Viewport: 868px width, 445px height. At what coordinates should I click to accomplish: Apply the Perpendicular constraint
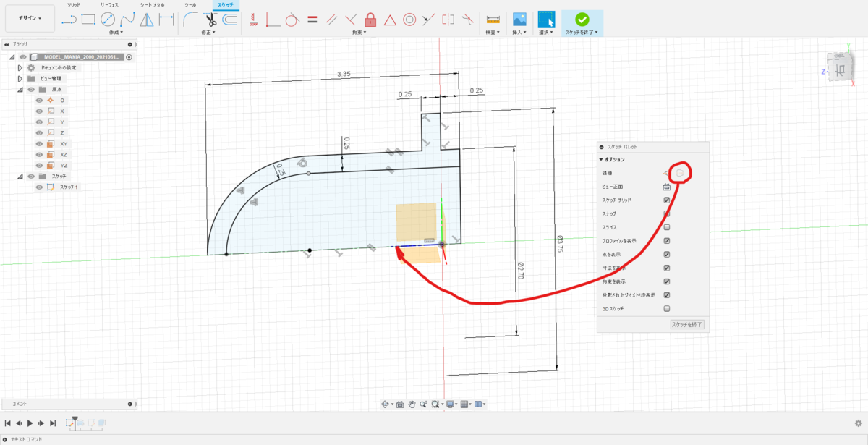pyautogui.click(x=352, y=20)
